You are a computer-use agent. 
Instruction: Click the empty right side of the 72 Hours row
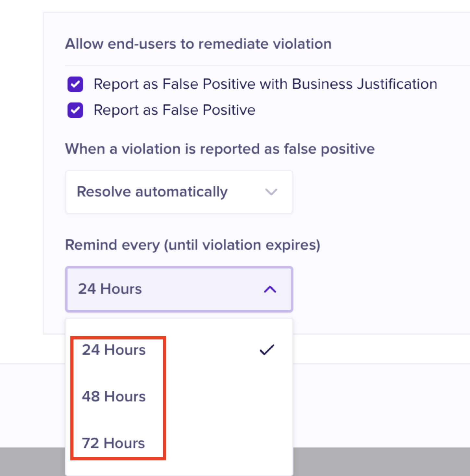(234, 443)
